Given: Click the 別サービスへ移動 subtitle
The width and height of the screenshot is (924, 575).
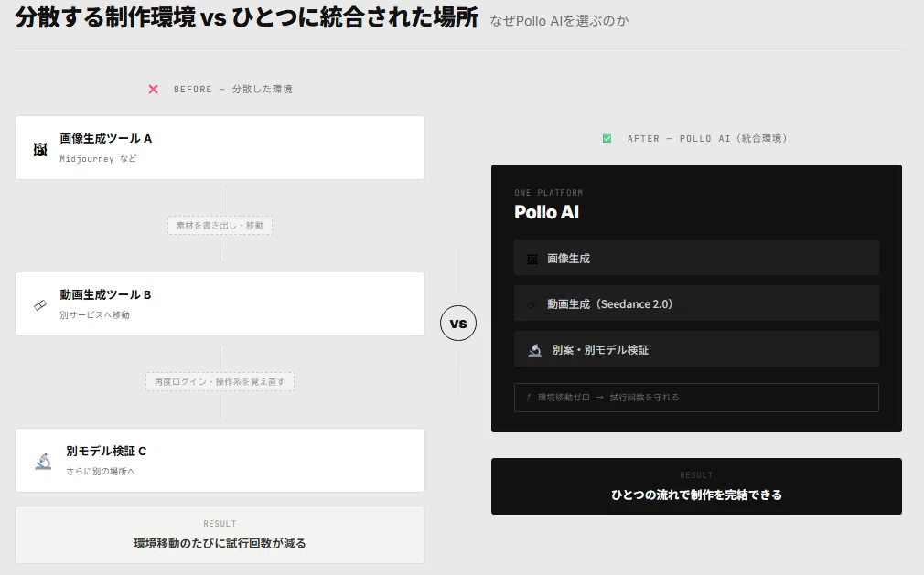Looking at the screenshot, I should (x=94, y=314).
